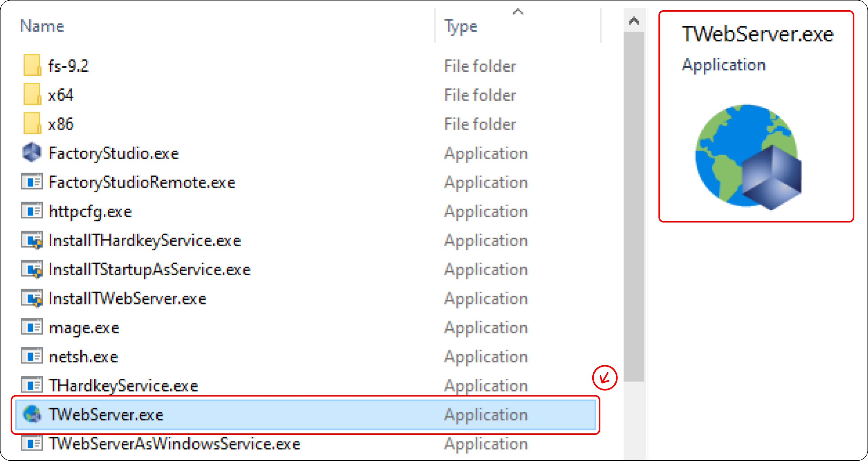Image resolution: width=868 pixels, height=461 pixels.
Task: Click the scroll-up arrow of file list
Action: (634, 21)
